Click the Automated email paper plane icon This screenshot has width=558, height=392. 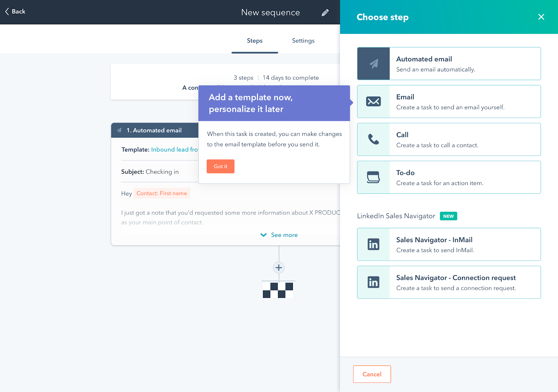tap(374, 63)
